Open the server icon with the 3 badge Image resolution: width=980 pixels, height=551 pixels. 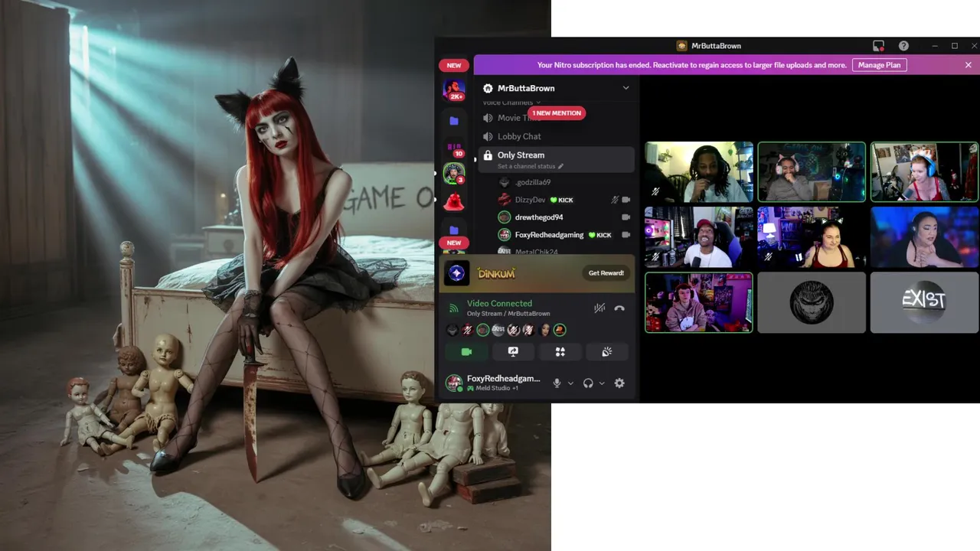[x=454, y=174]
